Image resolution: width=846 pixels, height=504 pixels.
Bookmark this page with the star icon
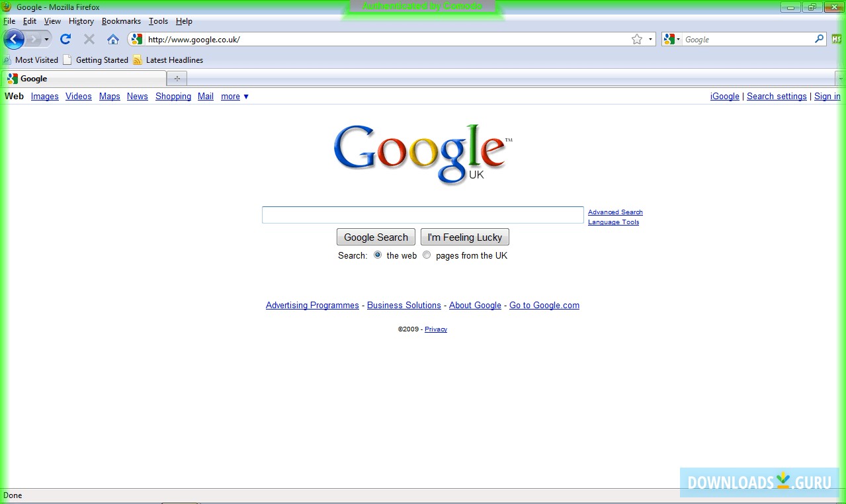(x=637, y=39)
